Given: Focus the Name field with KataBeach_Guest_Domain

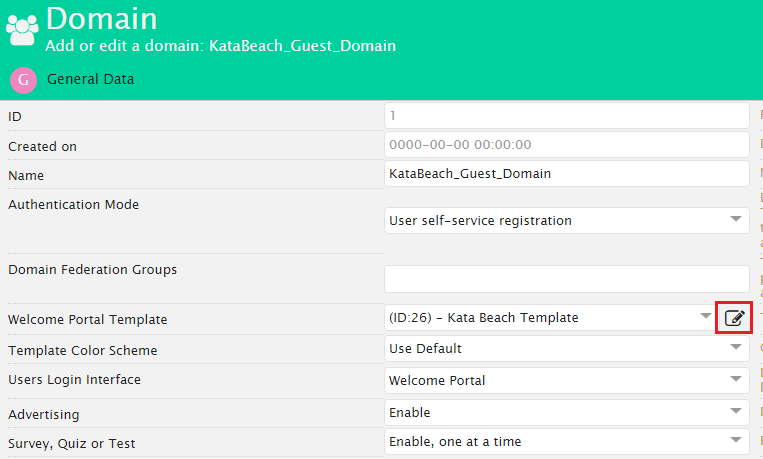Looking at the screenshot, I should click(566, 174).
